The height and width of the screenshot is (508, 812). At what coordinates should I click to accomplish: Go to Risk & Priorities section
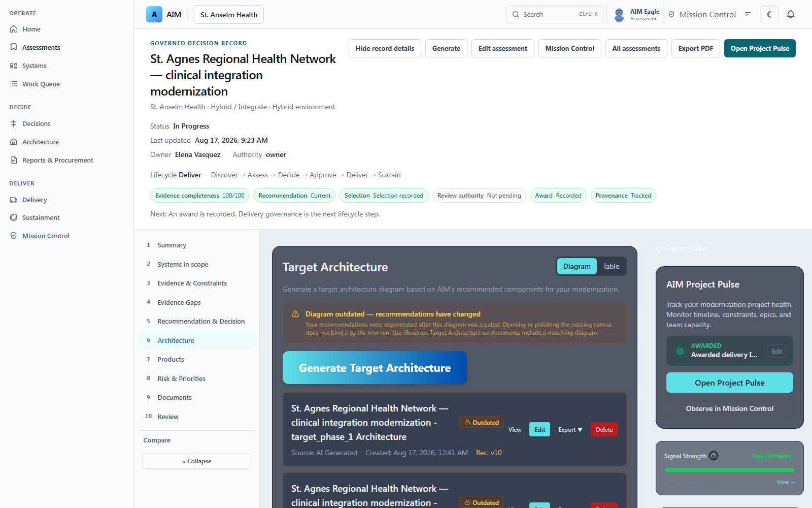coord(196,378)
